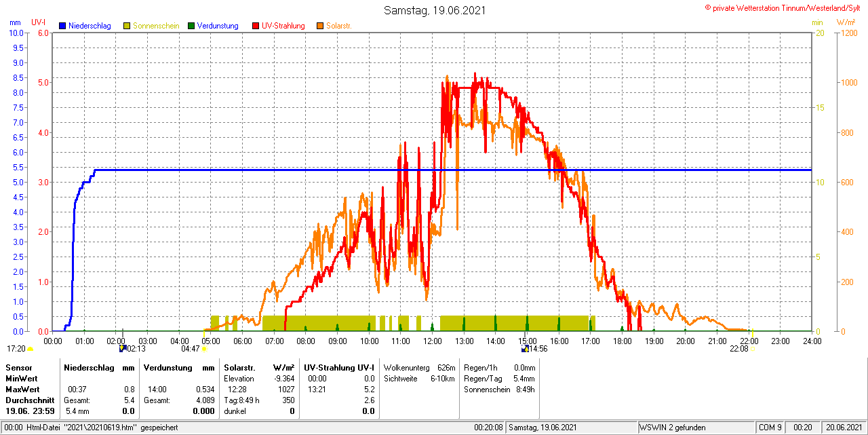Viewport: 868px width, 435px height.
Task: Click the Tag:8:49 h entry
Action: pos(241,400)
